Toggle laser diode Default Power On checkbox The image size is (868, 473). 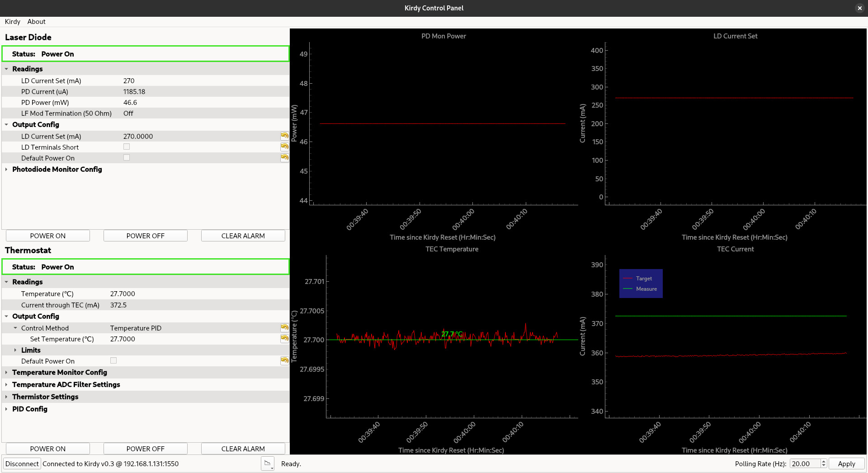coord(127,158)
